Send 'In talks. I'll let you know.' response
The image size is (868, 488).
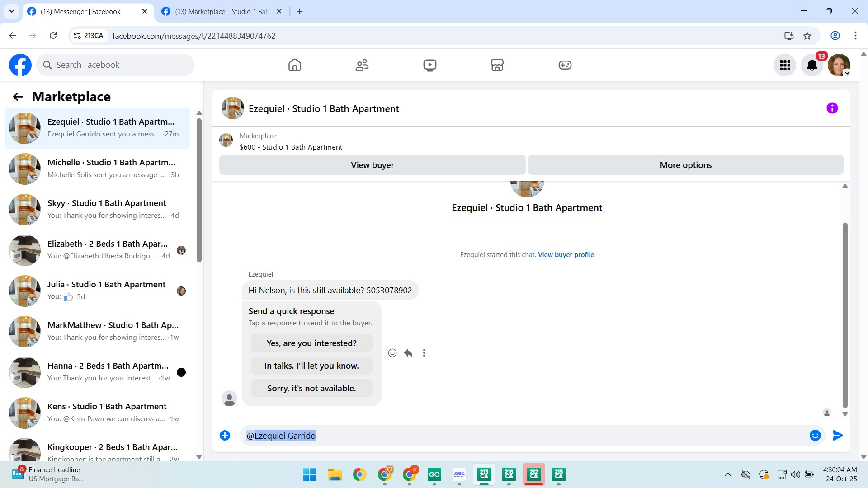click(311, 366)
